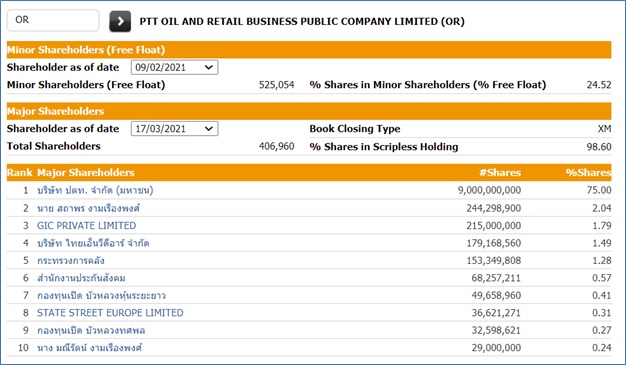Open shareholder link บริษัท ปตท. จำกัด (มหาชน)
626x365 pixels.
(x=95, y=190)
